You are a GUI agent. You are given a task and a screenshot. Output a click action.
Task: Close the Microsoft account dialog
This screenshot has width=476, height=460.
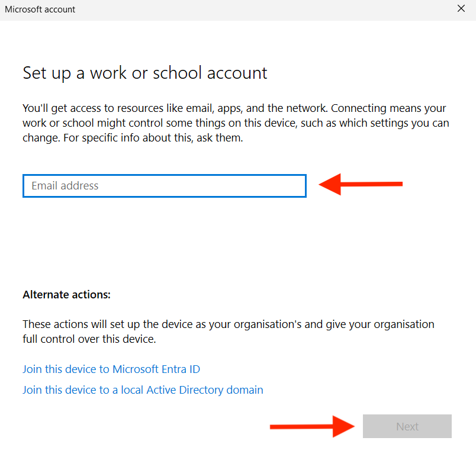pos(461,9)
